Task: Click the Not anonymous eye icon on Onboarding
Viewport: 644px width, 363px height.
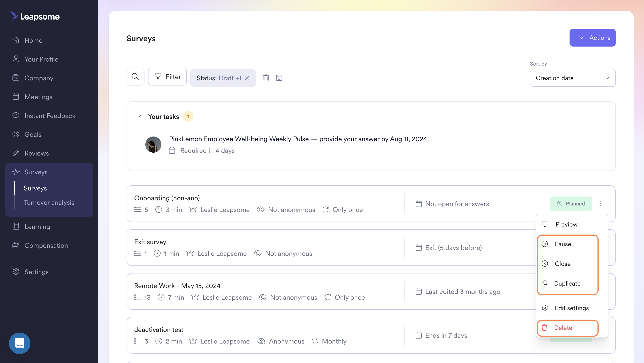Action: 261,209
